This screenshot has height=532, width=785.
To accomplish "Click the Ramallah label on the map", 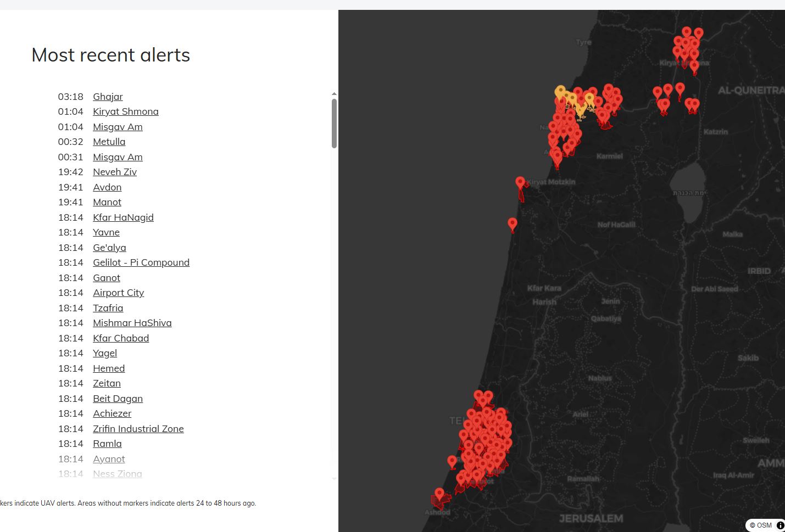I will [583, 479].
